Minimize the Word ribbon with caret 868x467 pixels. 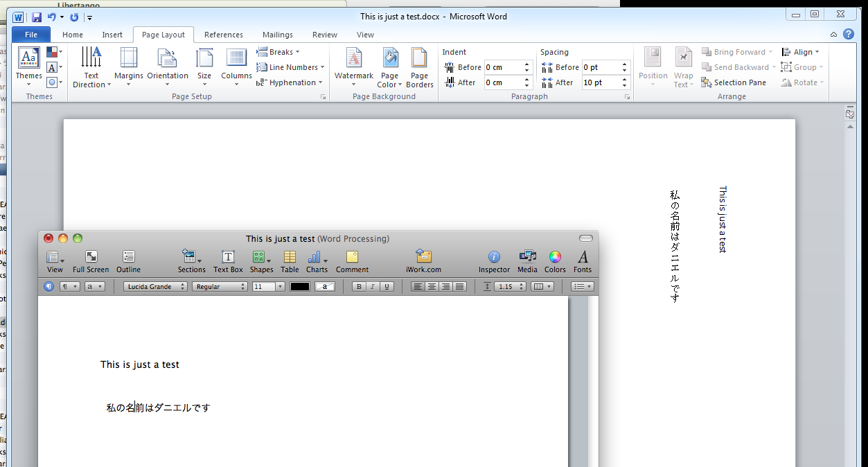[x=834, y=35]
